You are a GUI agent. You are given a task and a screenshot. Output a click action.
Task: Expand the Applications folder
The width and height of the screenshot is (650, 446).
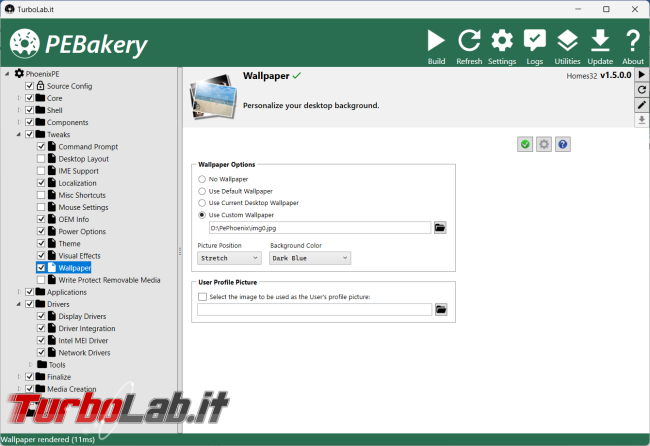(x=19, y=292)
